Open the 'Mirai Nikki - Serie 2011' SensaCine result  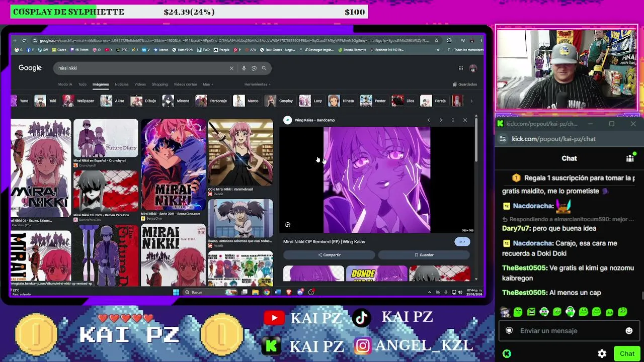tap(173, 164)
